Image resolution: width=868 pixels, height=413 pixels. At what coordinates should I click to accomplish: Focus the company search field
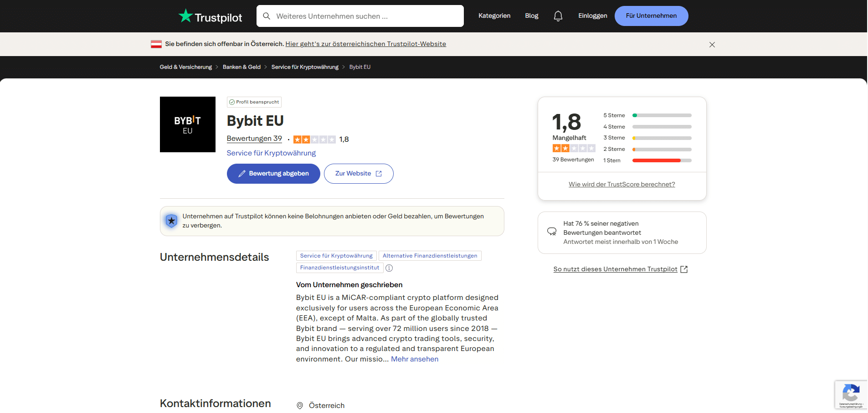[x=360, y=16]
